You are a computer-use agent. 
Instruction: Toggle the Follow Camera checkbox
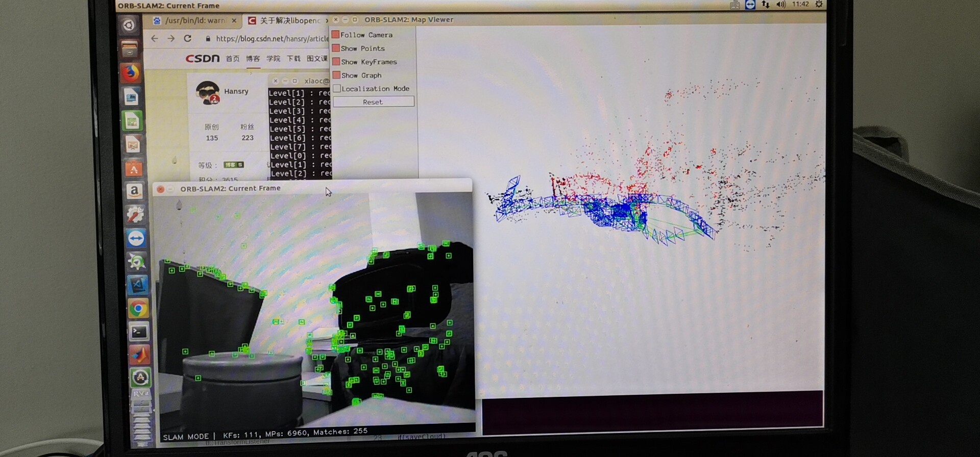click(x=335, y=35)
